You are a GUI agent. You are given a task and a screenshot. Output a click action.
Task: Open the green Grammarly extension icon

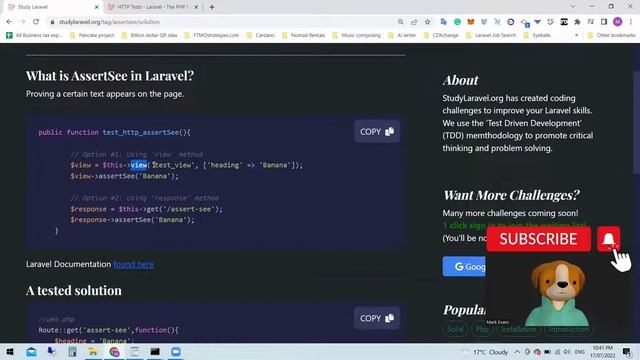point(457,22)
